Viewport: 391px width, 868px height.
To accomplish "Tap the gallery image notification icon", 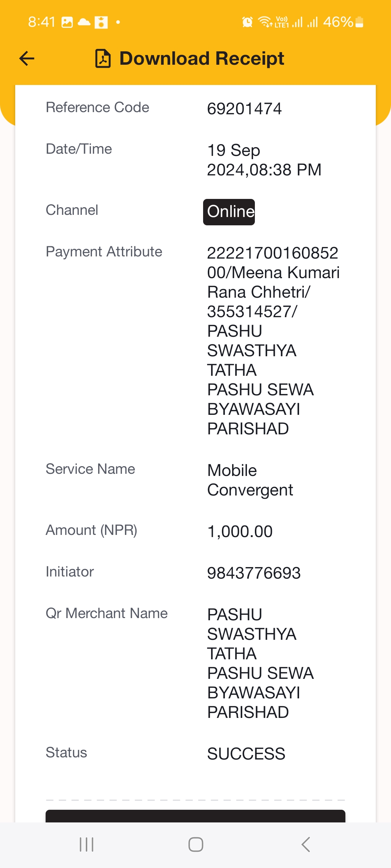I will pyautogui.click(x=67, y=22).
